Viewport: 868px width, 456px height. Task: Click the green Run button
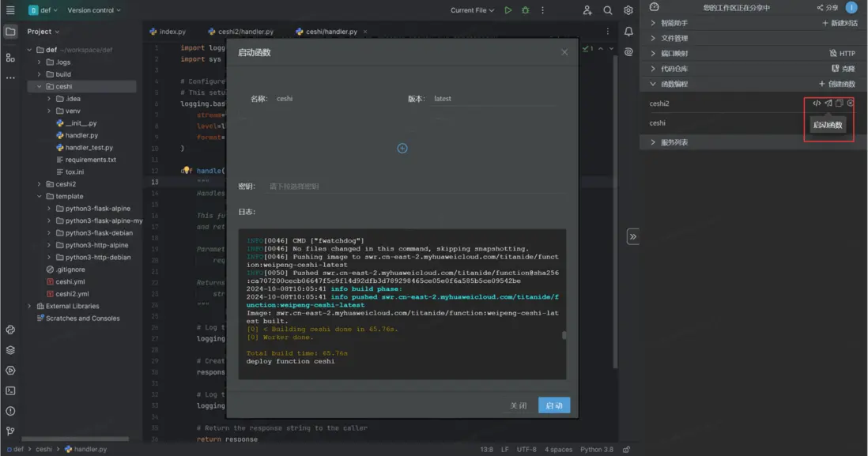point(508,10)
